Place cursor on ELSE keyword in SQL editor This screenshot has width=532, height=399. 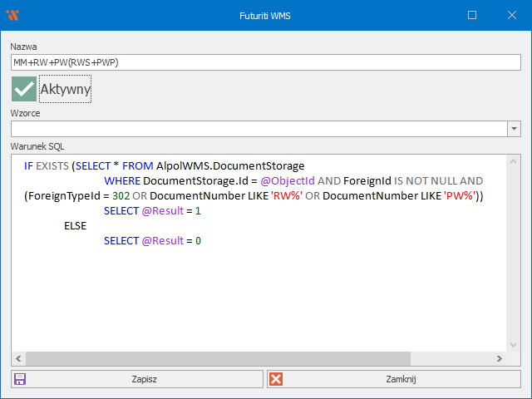pyautogui.click(x=76, y=225)
